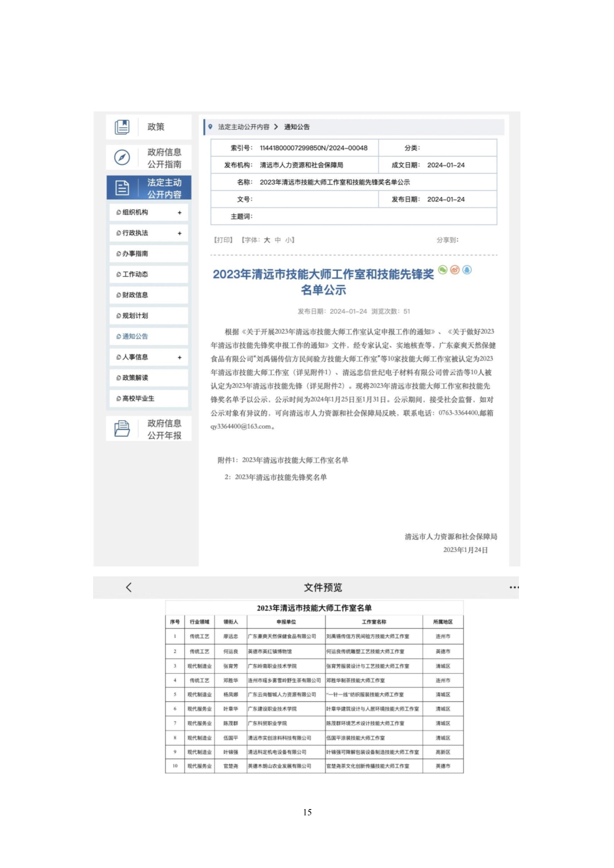Click the back arrow in 文件预览 header
The height and width of the screenshot is (868, 614).
[x=129, y=587]
